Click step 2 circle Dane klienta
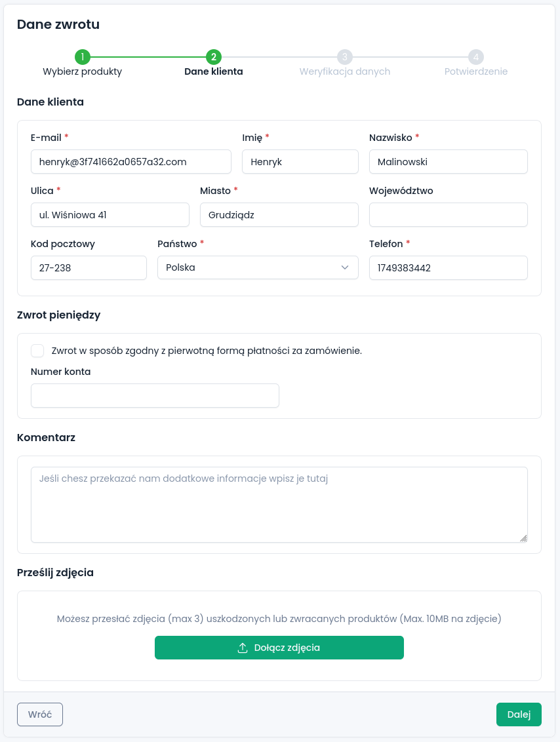Screen dimensions: 560x742 tap(214, 57)
